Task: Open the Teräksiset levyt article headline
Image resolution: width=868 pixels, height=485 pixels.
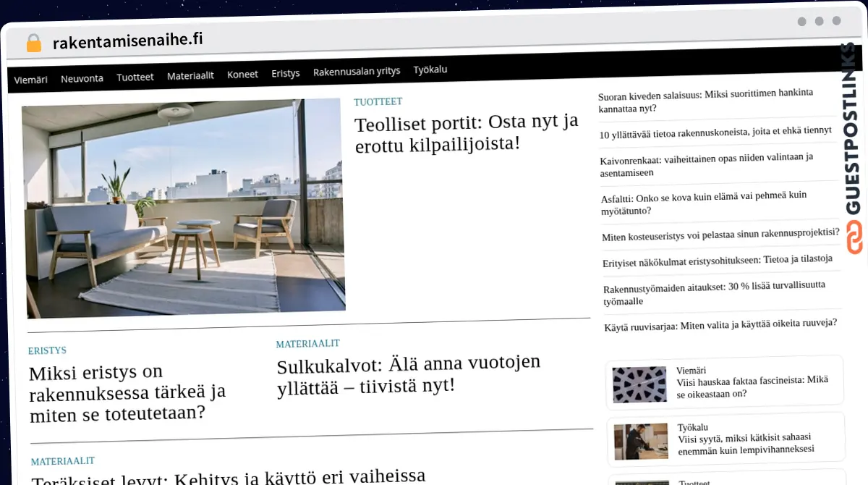Action: pos(229,476)
